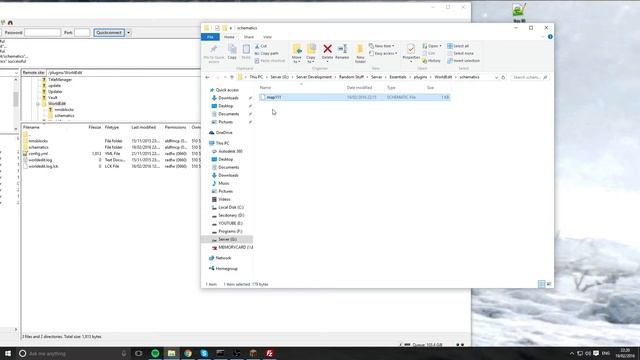Screen dimensions: 640x360
Task: Select YOUTUBE (E:) drive in navigation pane
Action: tap(230, 224)
